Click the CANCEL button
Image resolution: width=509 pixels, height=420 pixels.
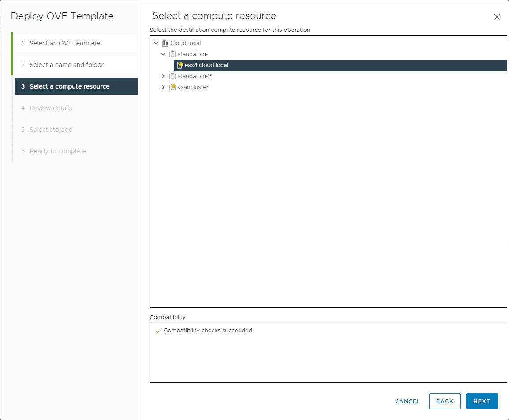coord(408,401)
